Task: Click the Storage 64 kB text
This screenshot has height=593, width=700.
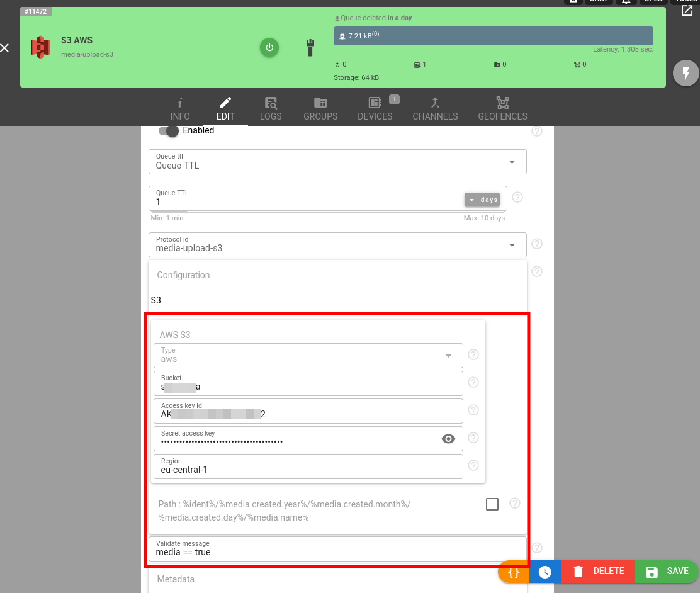Action: (x=356, y=77)
